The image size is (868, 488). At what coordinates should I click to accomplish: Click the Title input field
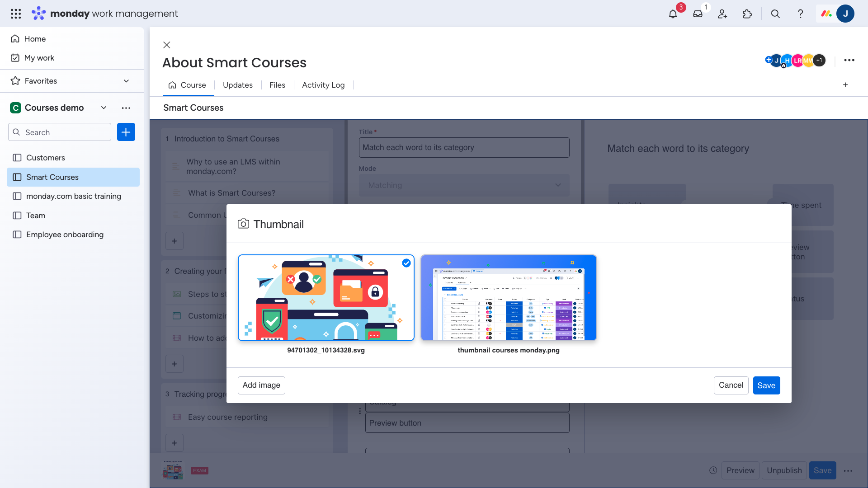(464, 147)
